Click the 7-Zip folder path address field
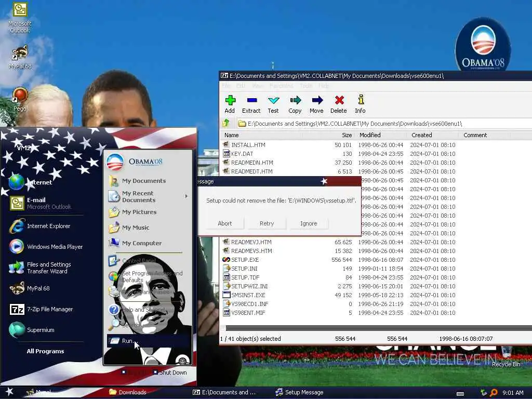Image resolution: width=532 pixels, height=399 pixels. pos(383,124)
